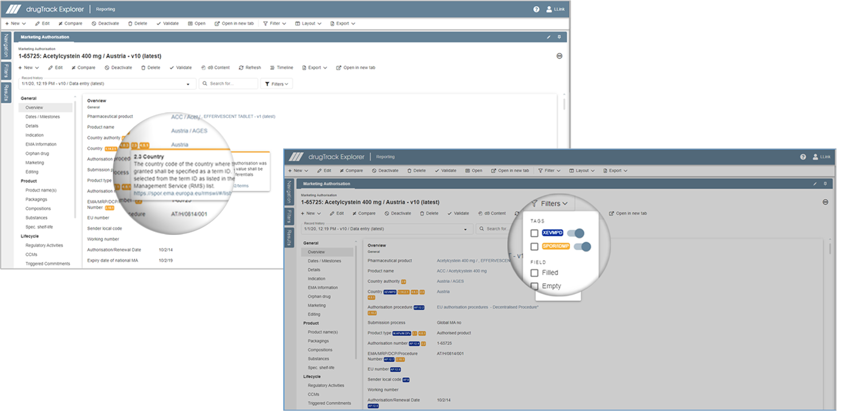Viewport: 868px width, 411px height.
Task: Click the pin icon in front window panel header
Action: (x=825, y=184)
